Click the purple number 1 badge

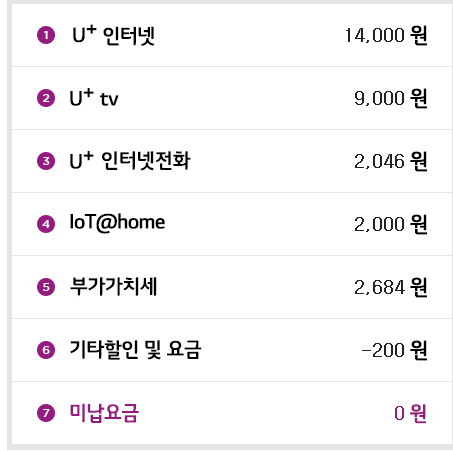46,35
